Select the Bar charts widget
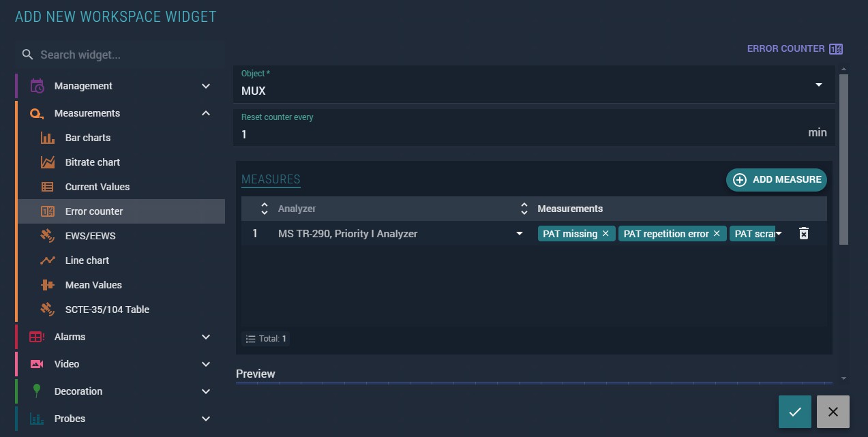868x437 pixels. [87, 138]
